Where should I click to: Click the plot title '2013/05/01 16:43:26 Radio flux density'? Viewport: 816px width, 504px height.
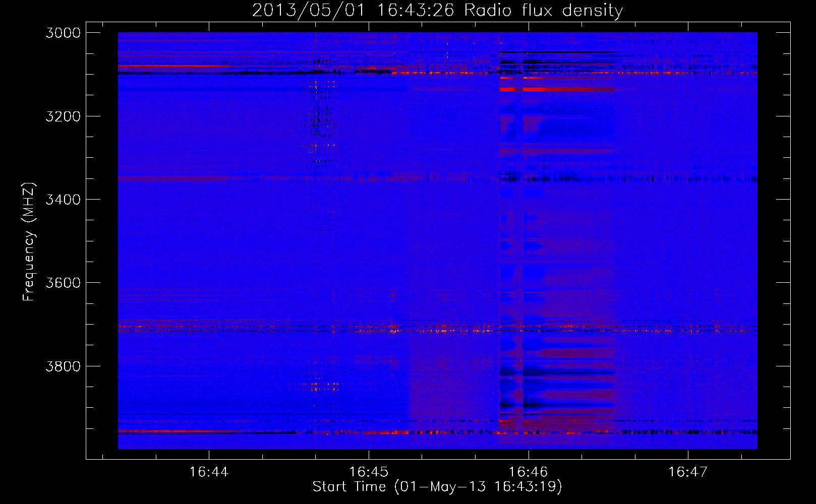[x=437, y=11]
